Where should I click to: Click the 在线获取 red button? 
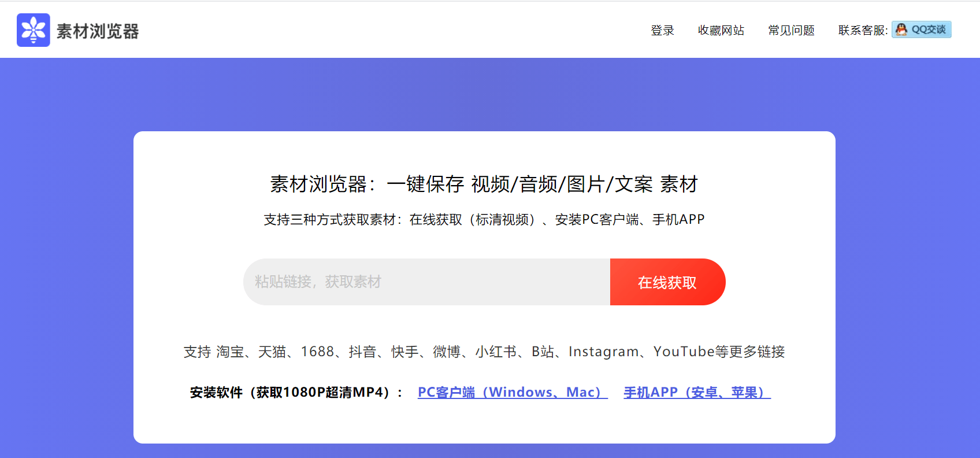668,282
